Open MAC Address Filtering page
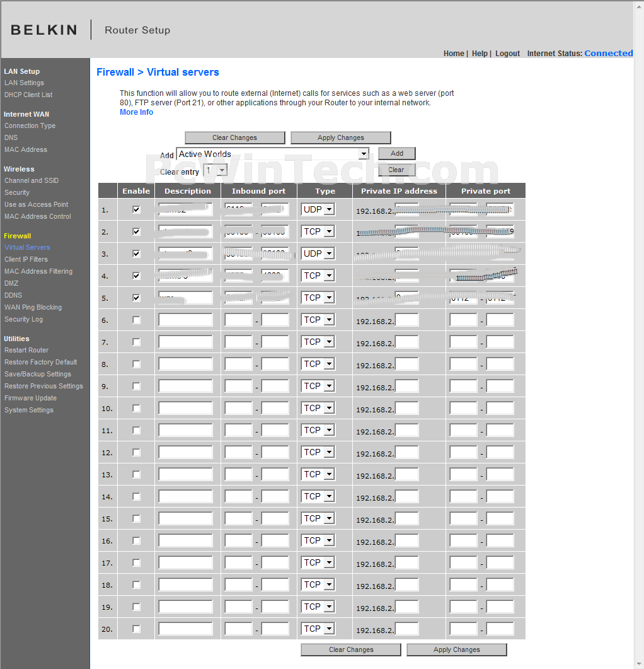Viewport: 644px width, 669px height. (x=38, y=271)
